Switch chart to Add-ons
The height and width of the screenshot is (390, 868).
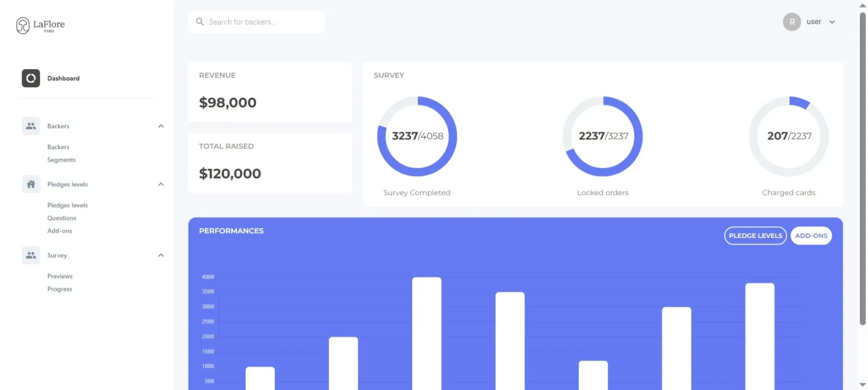(811, 235)
